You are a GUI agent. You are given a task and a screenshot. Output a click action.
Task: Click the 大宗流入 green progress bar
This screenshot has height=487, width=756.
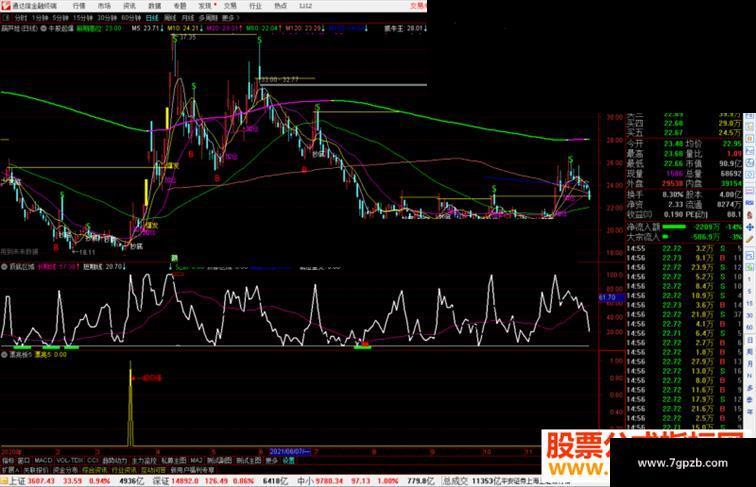pos(665,237)
